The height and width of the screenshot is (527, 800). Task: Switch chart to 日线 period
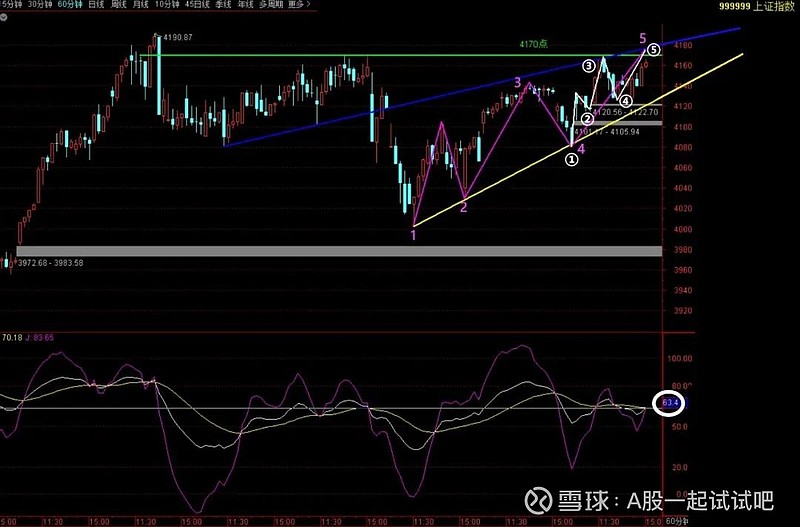[96, 5]
